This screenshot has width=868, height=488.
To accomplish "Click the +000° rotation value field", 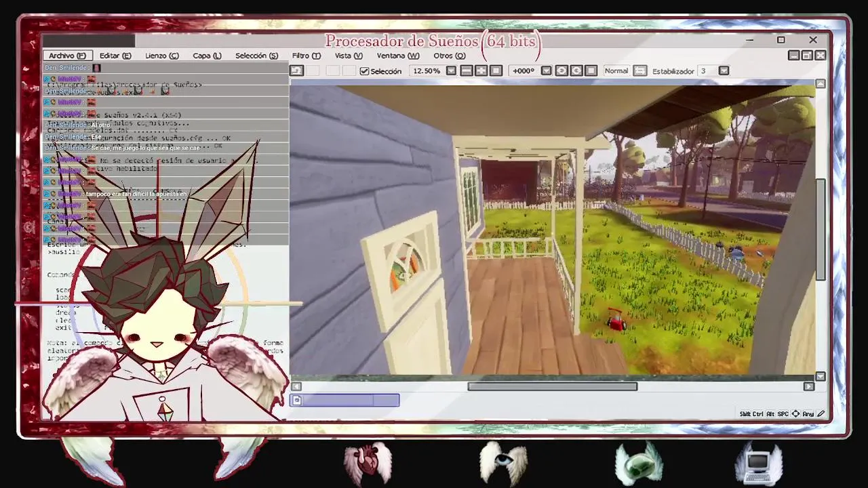I will (524, 70).
